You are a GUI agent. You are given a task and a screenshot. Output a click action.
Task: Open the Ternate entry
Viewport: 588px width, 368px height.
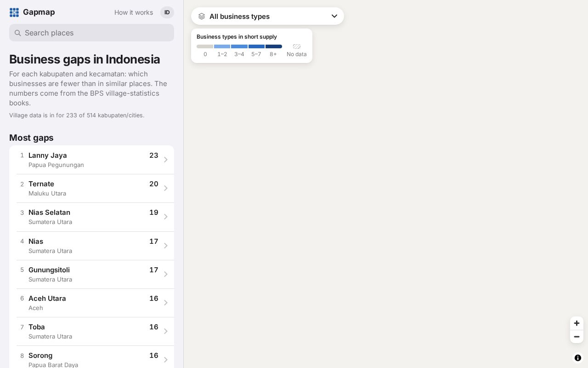tap(91, 188)
